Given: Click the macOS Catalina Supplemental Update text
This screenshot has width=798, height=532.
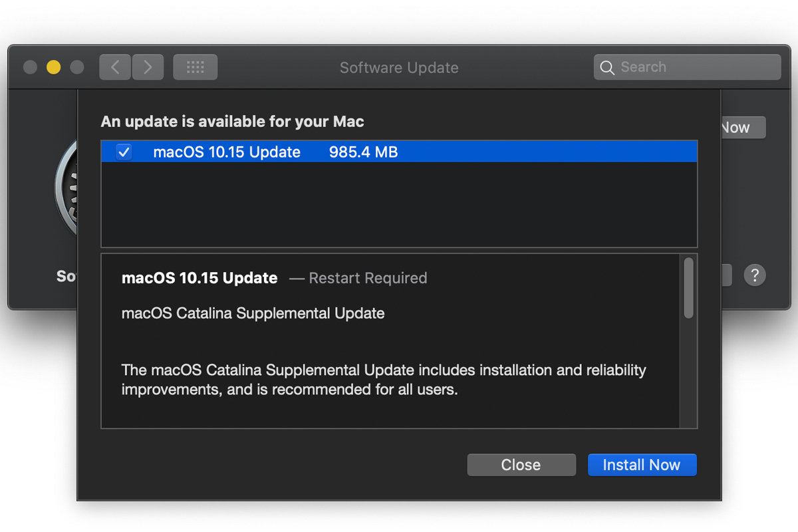Looking at the screenshot, I should point(253,313).
